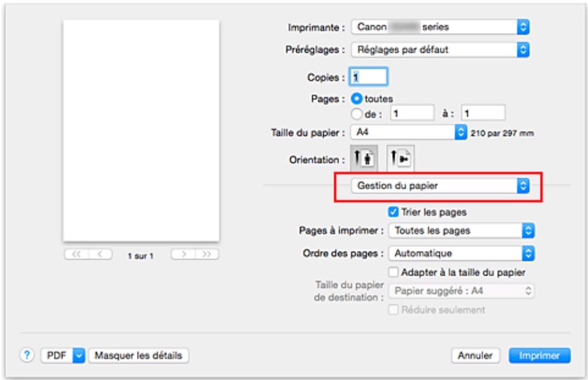Screen dimensions: 588x380
Task: Click the Imprimer button
Action: 539,355
